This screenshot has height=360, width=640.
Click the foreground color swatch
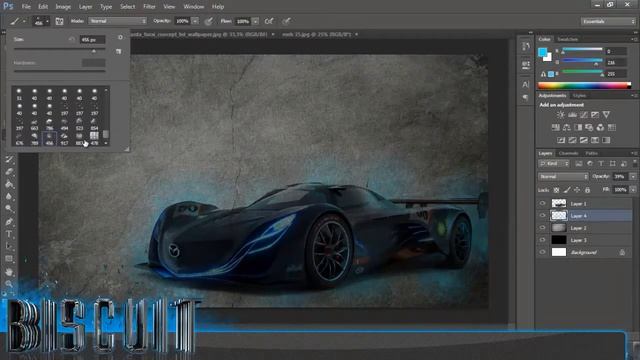click(x=542, y=52)
